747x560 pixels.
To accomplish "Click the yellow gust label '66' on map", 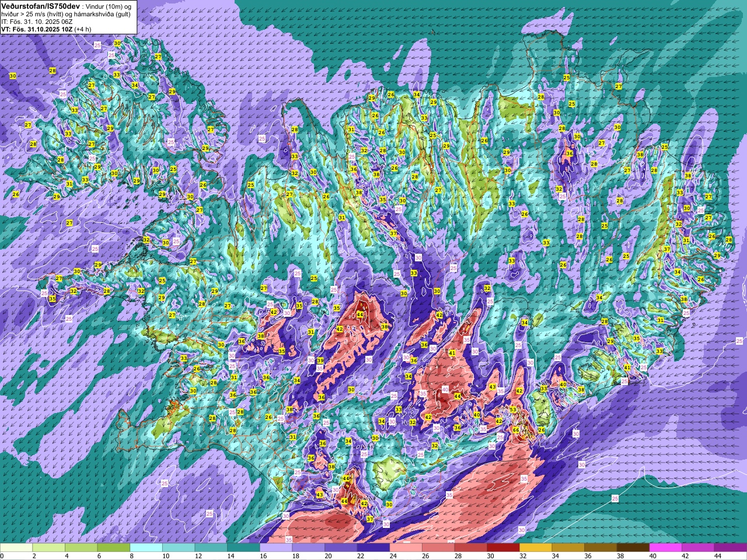I will click(x=516, y=430).
